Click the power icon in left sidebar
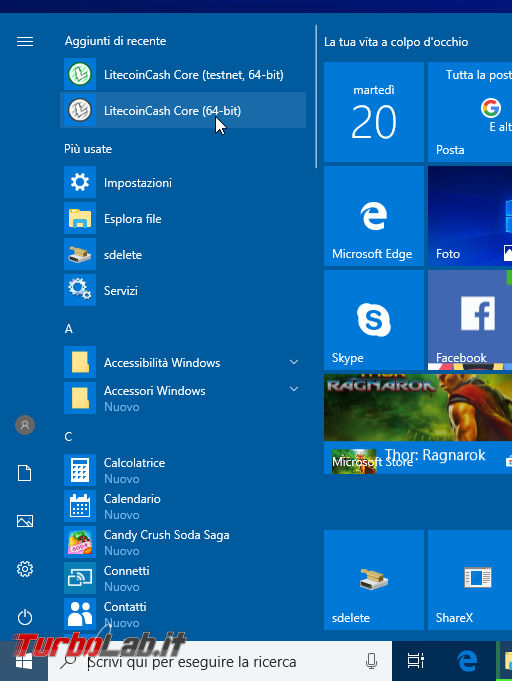This screenshot has height=681, width=512. 25,617
